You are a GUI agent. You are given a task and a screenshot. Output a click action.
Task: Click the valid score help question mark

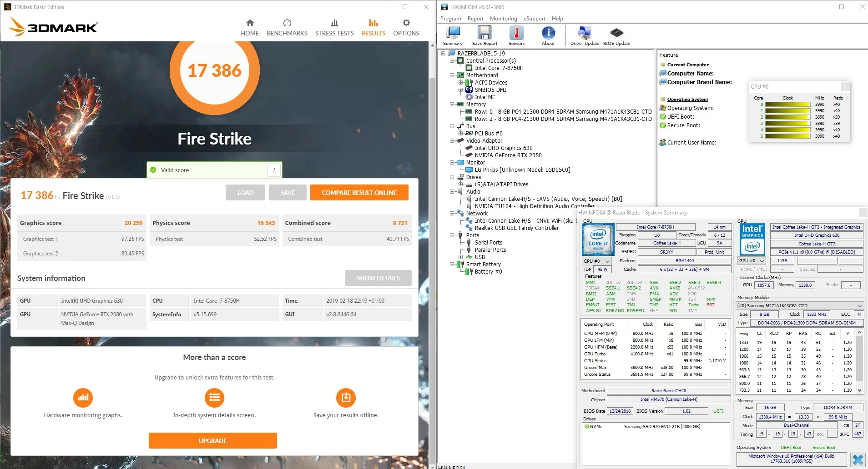[274, 170]
